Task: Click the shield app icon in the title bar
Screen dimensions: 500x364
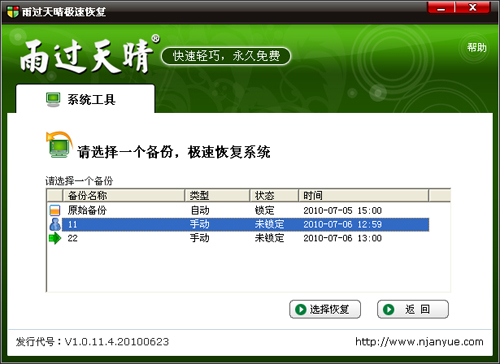Action: pyautogui.click(x=13, y=12)
